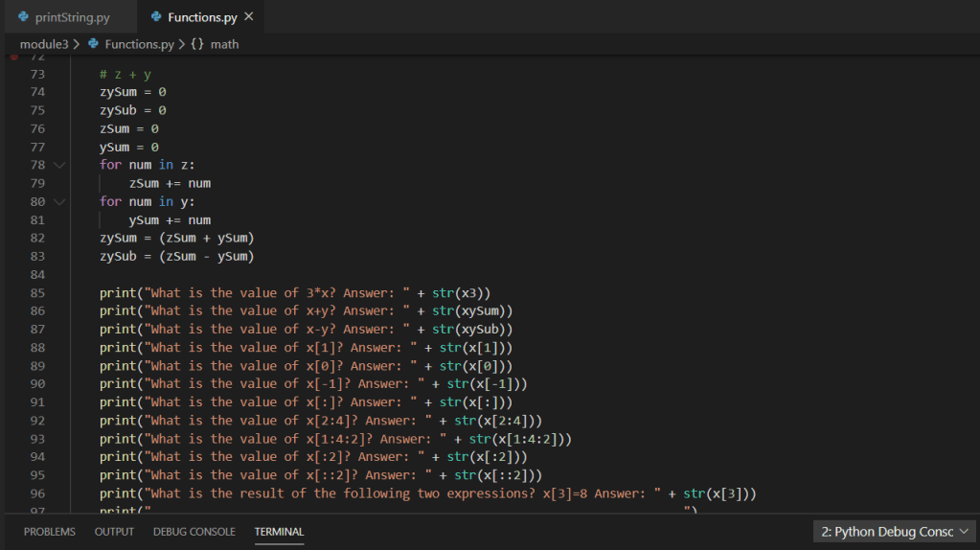Select the TERMINAL panel tab
The image size is (980, 550).
[279, 532]
